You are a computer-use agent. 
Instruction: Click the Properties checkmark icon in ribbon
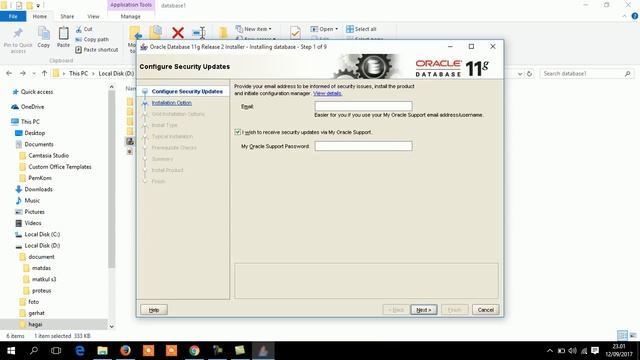click(295, 32)
